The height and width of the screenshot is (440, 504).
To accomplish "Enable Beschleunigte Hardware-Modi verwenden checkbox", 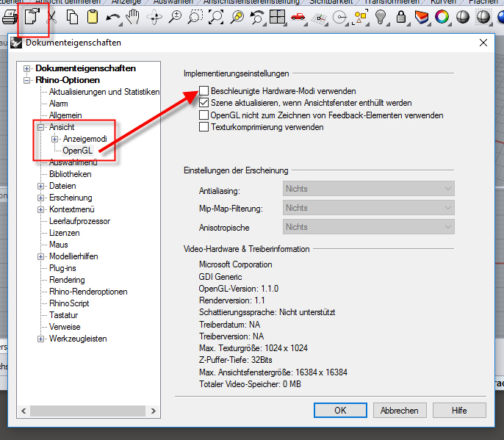I will pos(204,90).
